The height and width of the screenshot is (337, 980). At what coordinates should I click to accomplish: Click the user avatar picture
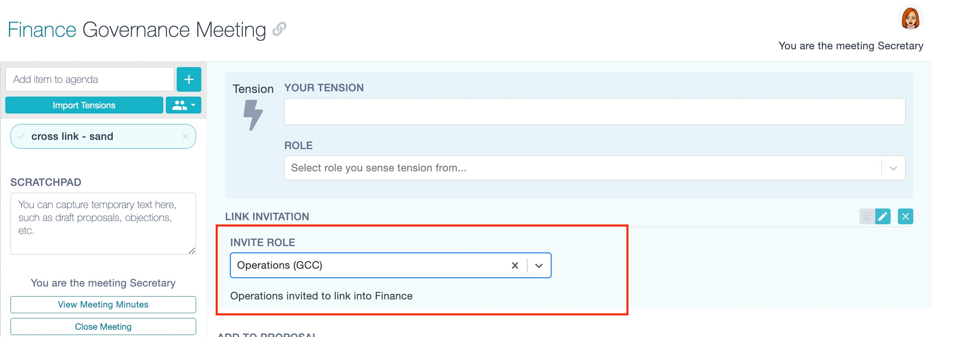(910, 18)
